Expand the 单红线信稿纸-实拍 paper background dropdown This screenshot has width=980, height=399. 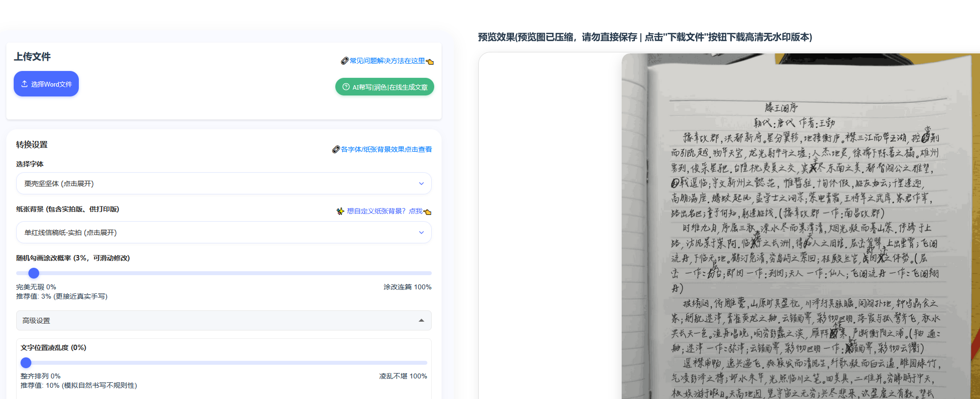pyautogui.click(x=224, y=233)
